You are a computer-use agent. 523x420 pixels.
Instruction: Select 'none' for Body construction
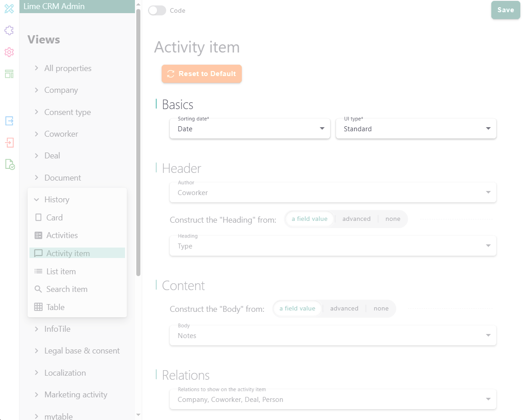[381, 309]
